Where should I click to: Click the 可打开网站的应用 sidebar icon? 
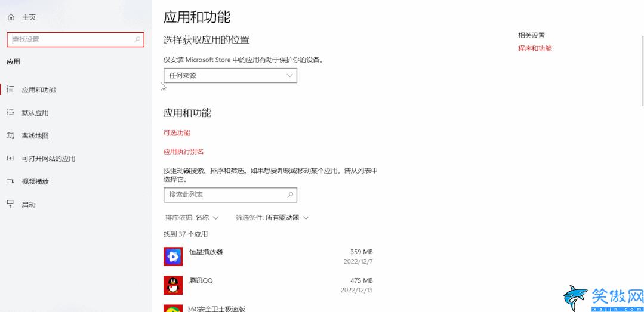pos(11,159)
